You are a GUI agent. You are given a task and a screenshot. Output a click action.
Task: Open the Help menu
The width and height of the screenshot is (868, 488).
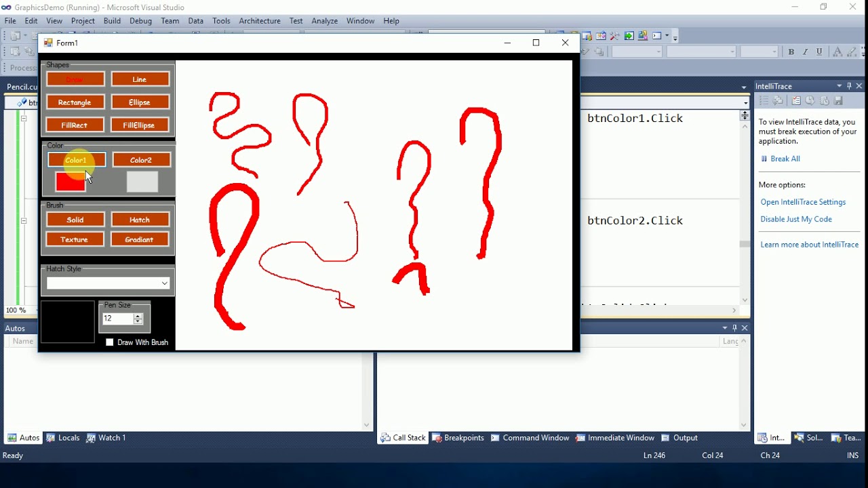[x=391, y=21]
